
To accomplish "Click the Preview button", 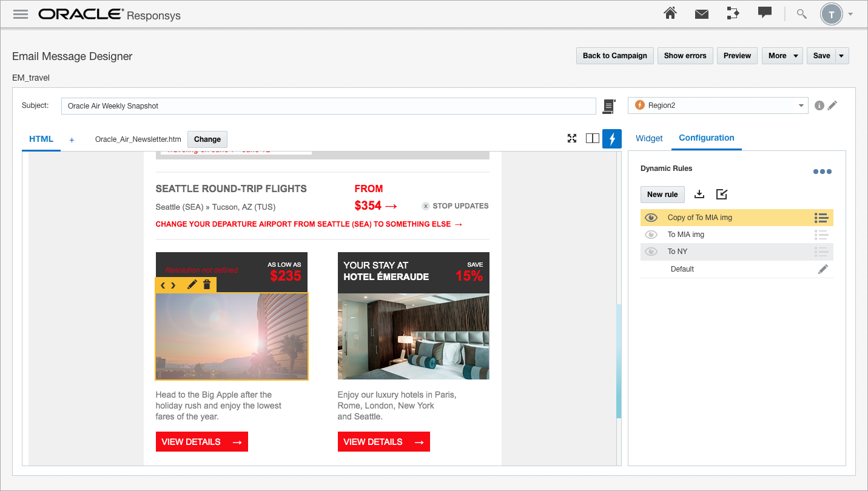I will [x=737, y=56].
